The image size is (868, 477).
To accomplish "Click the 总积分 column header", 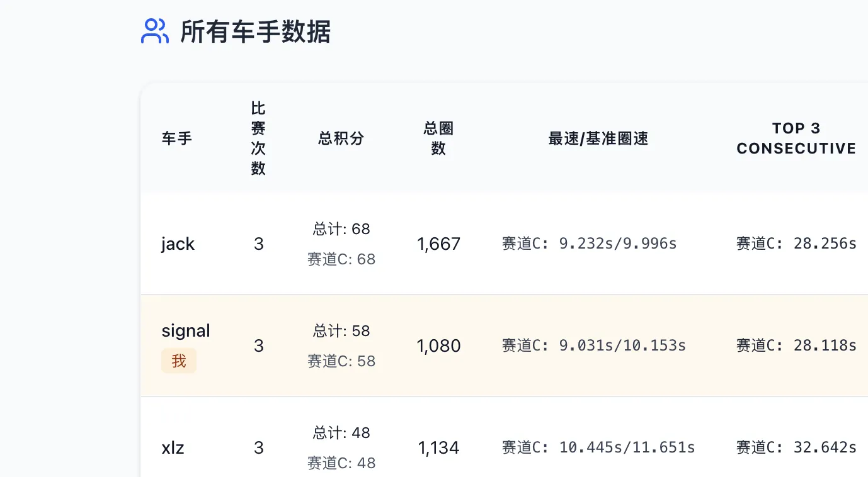I will coord(341,138).
